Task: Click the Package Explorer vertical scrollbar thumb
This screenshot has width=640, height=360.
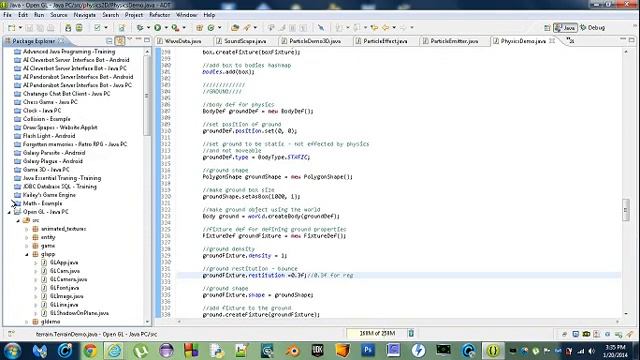Action: click(147, 96)
